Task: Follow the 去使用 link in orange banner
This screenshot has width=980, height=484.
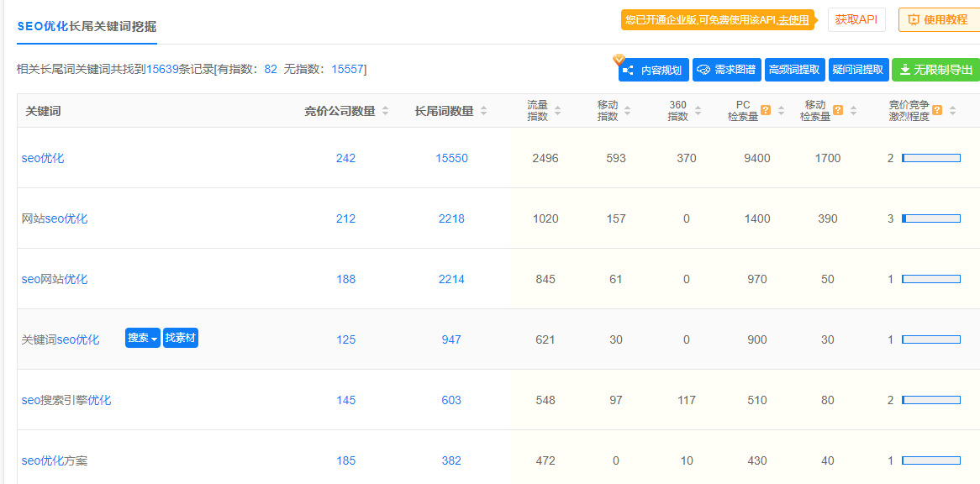Action: click(x=793, y=20)
